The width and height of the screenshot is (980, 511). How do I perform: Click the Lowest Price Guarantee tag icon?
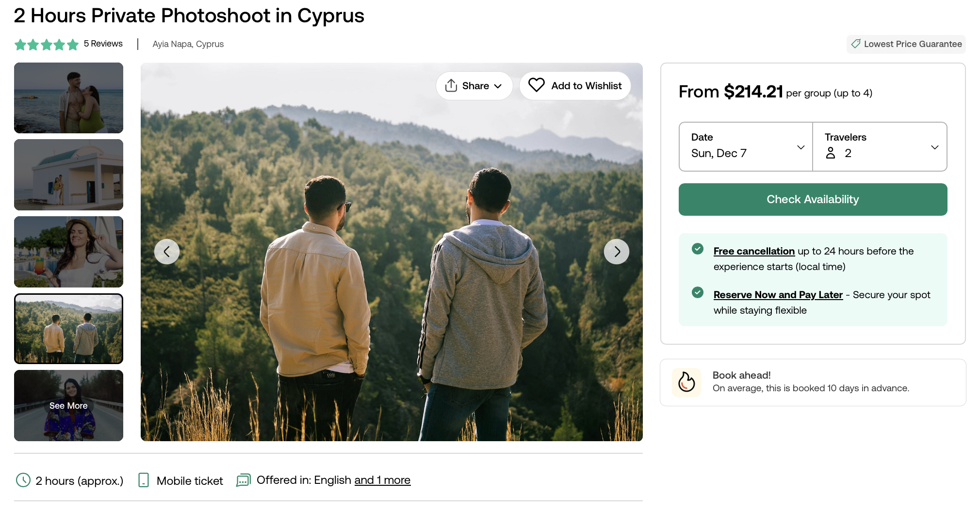(856, 44)
